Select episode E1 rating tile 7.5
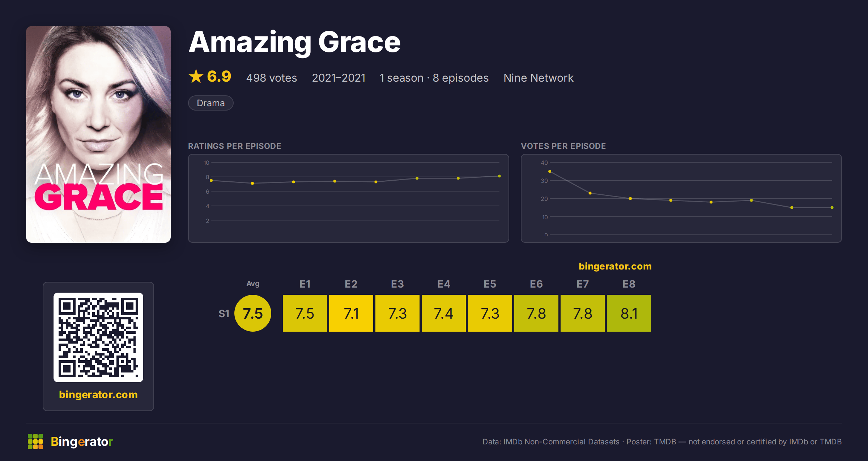868x461 pixels. [x=305, y=313]
